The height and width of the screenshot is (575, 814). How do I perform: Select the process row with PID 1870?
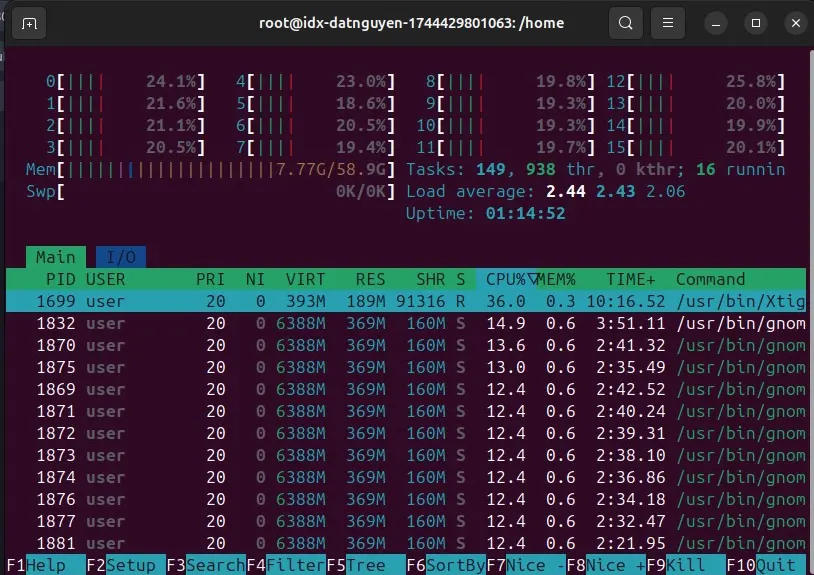click(x=406, y=345)
